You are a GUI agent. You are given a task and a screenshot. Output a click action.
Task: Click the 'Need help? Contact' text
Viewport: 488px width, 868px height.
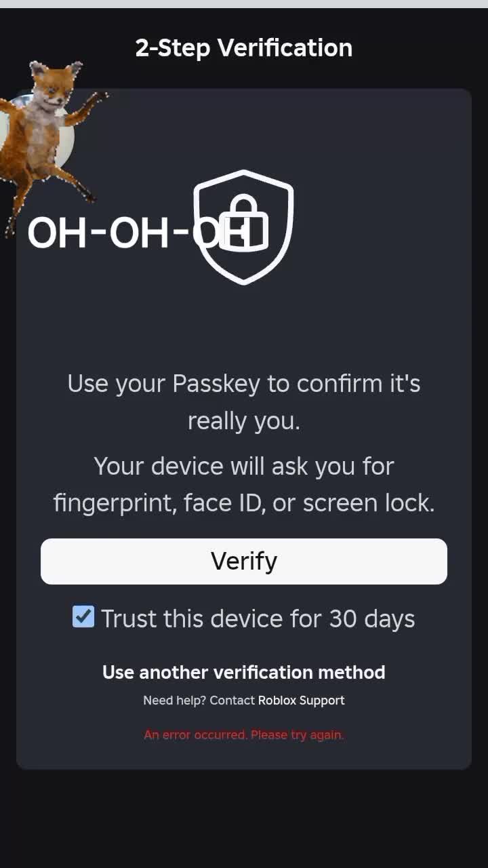tap(199, 701)
